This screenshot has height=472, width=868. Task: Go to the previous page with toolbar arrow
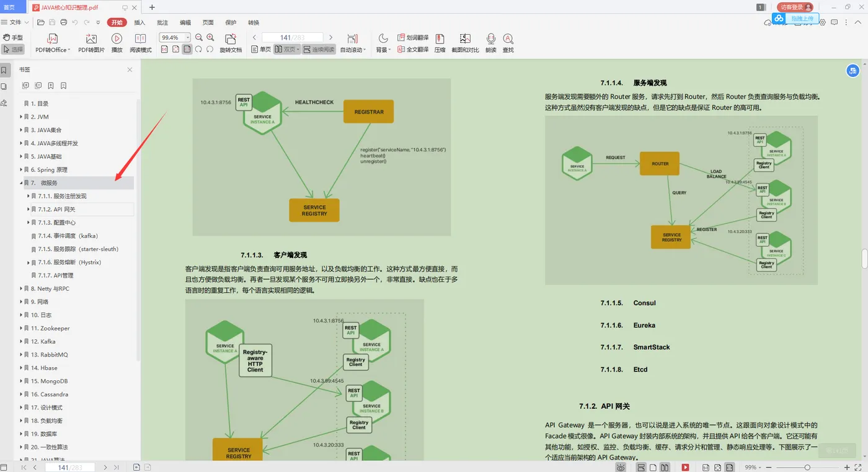(254, 37)
